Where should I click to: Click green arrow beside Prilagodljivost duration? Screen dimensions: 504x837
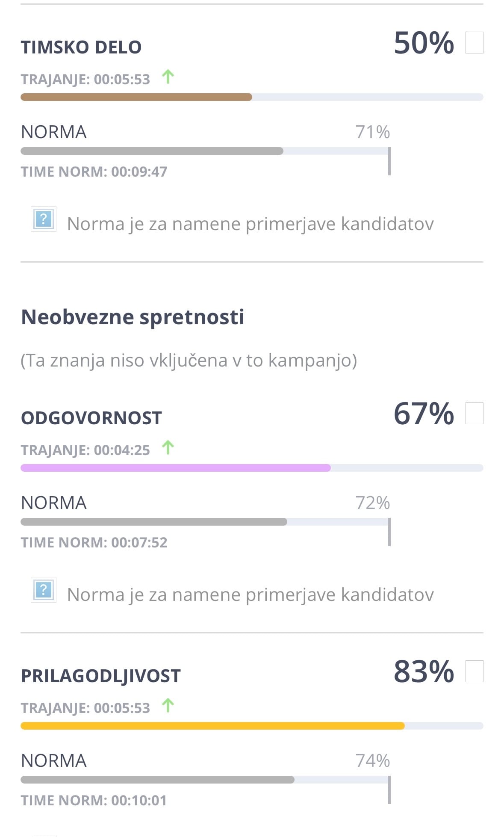coord(168,706)
